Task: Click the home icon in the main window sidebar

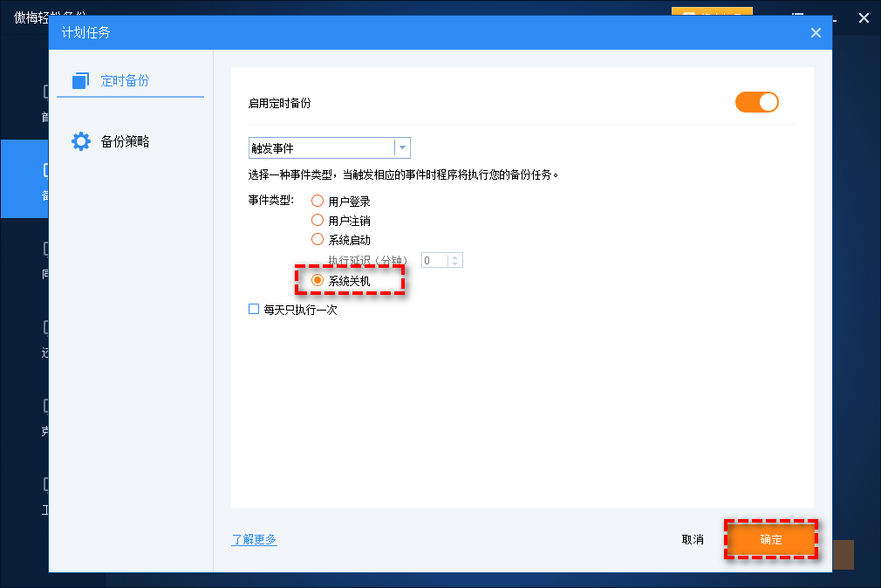Action: [45, 92]
